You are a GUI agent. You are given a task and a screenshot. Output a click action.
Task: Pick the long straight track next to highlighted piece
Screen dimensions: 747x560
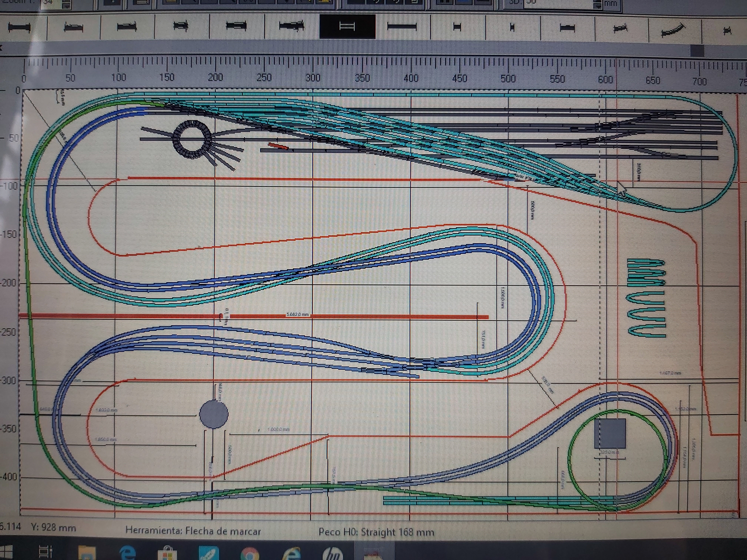[x=402, y=26]
